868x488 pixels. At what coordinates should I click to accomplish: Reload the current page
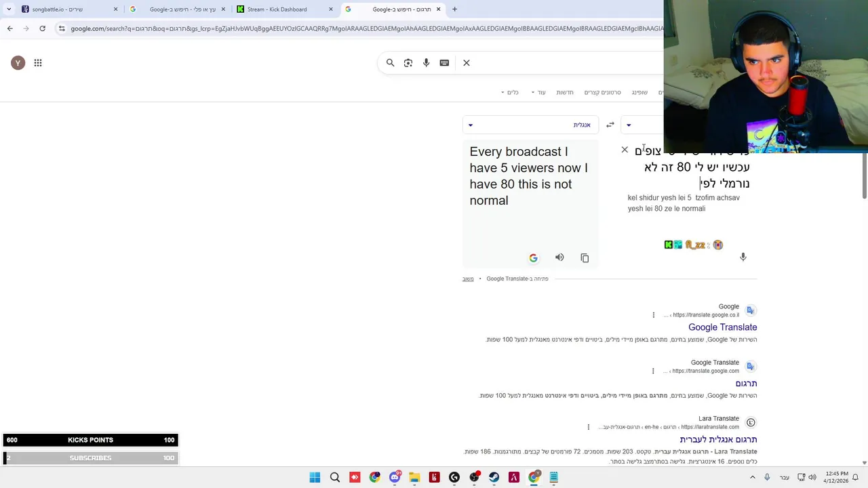click(43, 28)
